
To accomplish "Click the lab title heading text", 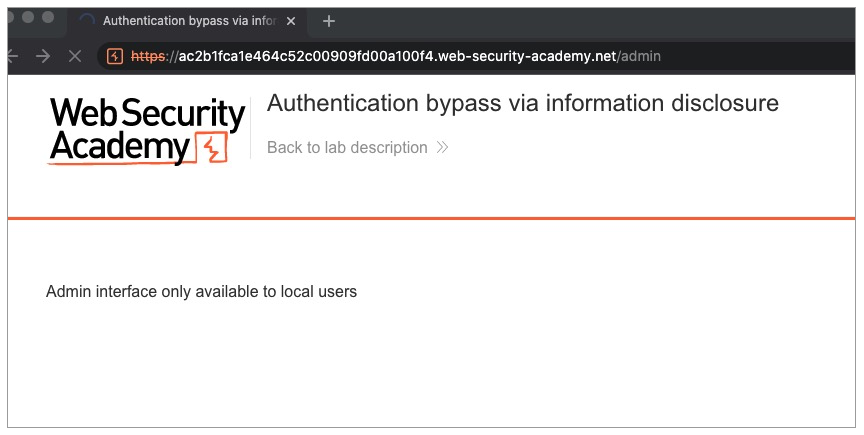I will click(522, 104).
